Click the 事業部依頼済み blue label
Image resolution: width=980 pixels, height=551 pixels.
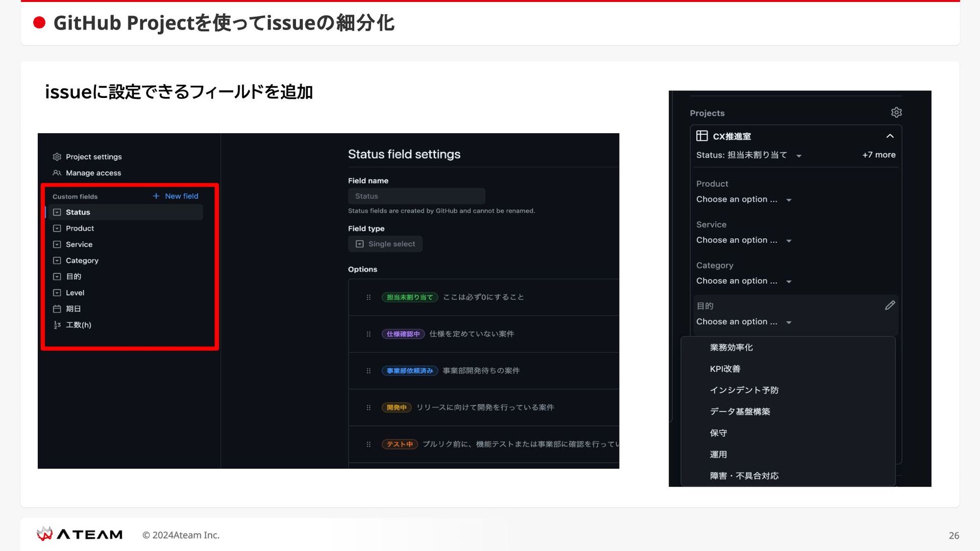point(410,371)
